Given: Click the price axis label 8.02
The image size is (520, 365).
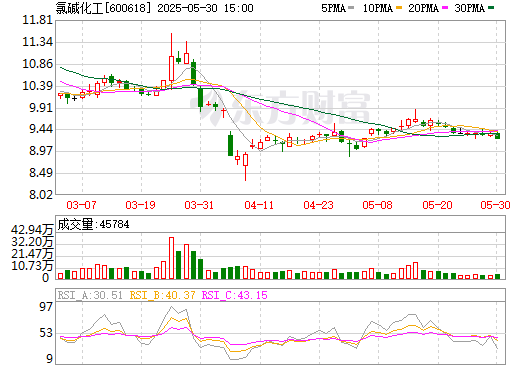Looking at the screenshot, I should click(x=41, y=195).
